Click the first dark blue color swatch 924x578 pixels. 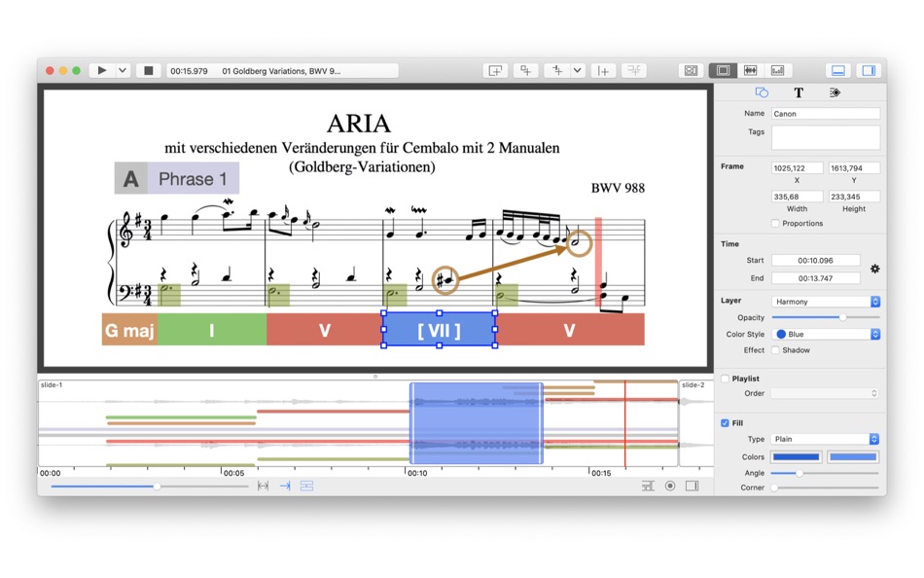[x=797, y=456]
